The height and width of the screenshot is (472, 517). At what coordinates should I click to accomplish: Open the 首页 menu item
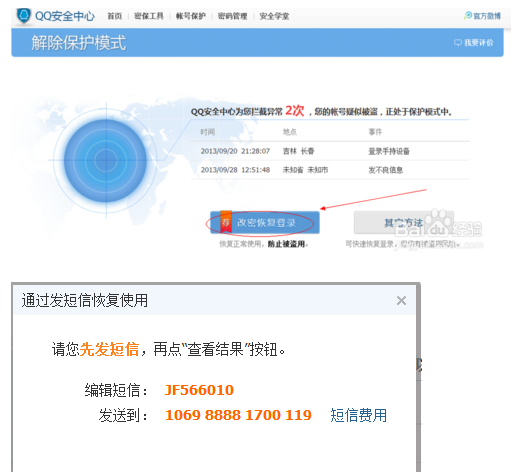click(x=115, y=16)
